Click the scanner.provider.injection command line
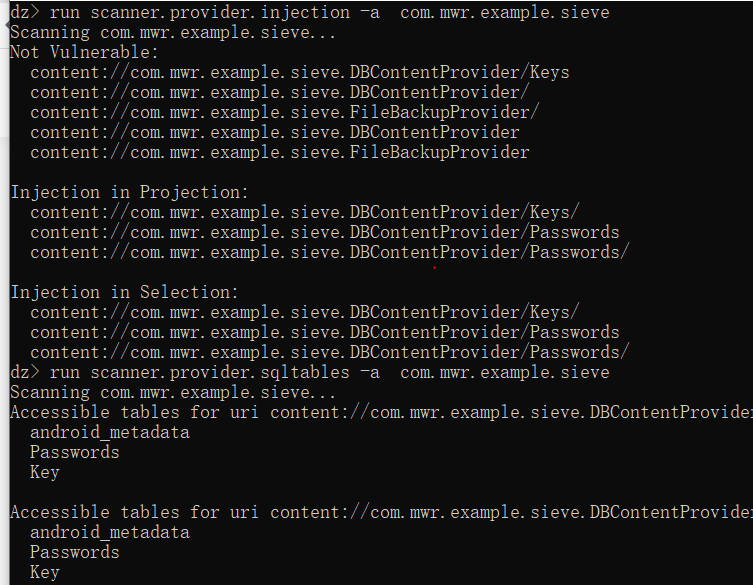The image size is (753, 585). 310,12
